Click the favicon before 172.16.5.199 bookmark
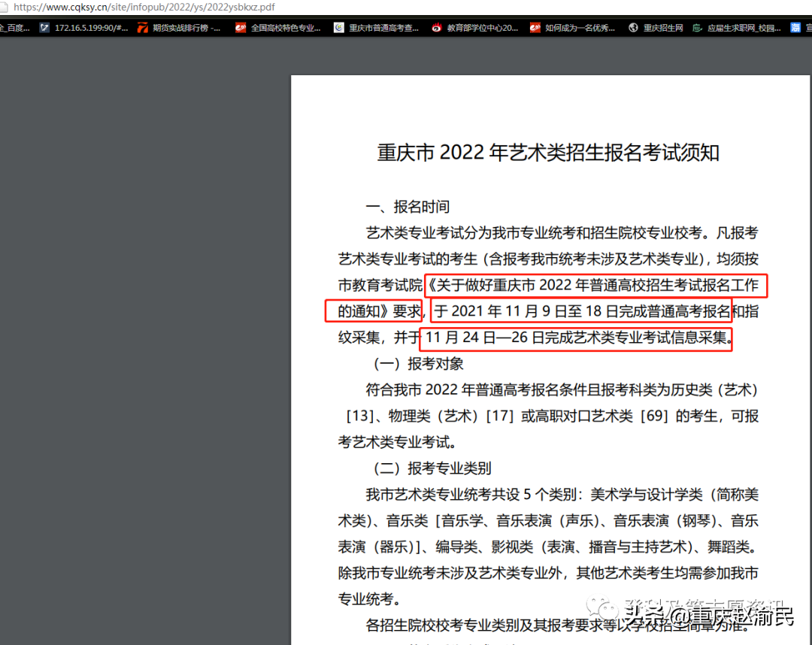Viewport: 812px width, 645px height. tap(44, 28)
